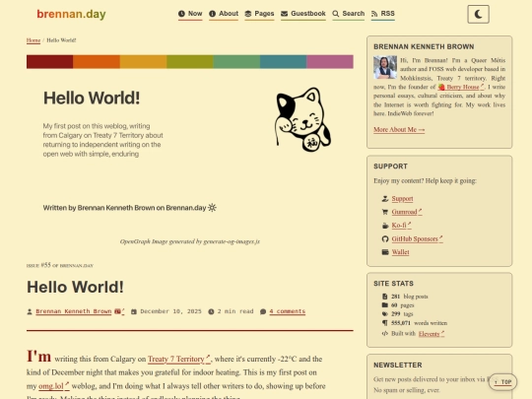532x399 pixels.
Task: Click the 'Hello World!' breadcrumb text
Action: (x=61, y=40)
